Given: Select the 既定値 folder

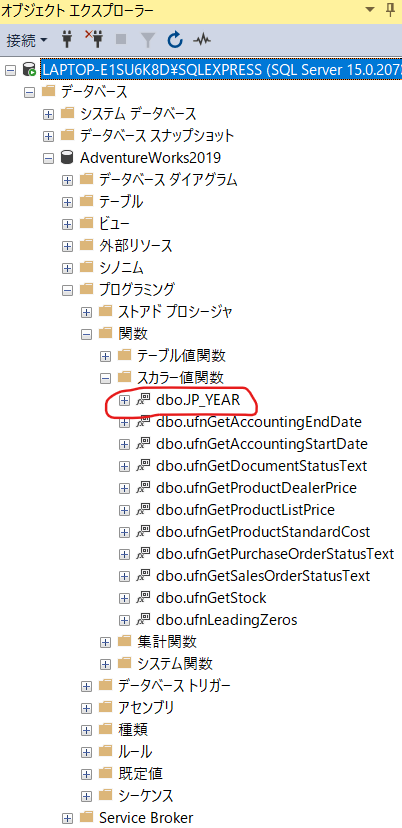Looking at the screenshot, I should [x=141, y=774].
